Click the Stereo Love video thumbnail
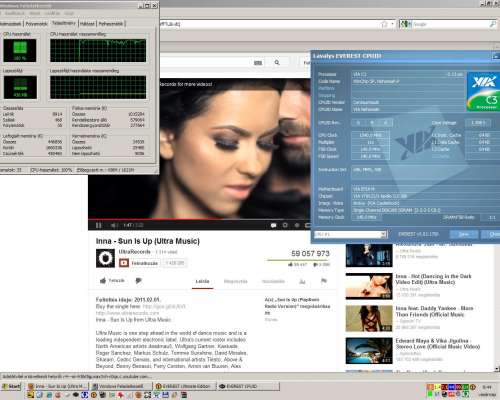This screenshot has height=400, width=500. 369,351
